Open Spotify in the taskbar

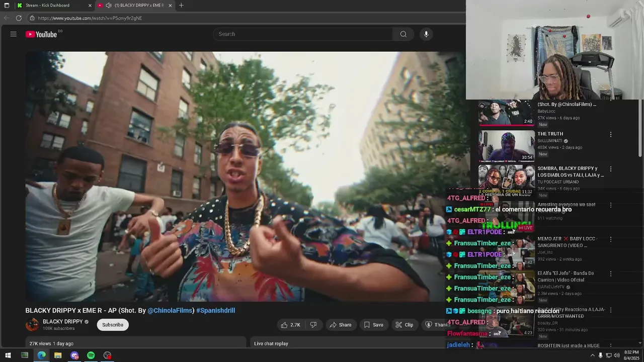point(91,355)
